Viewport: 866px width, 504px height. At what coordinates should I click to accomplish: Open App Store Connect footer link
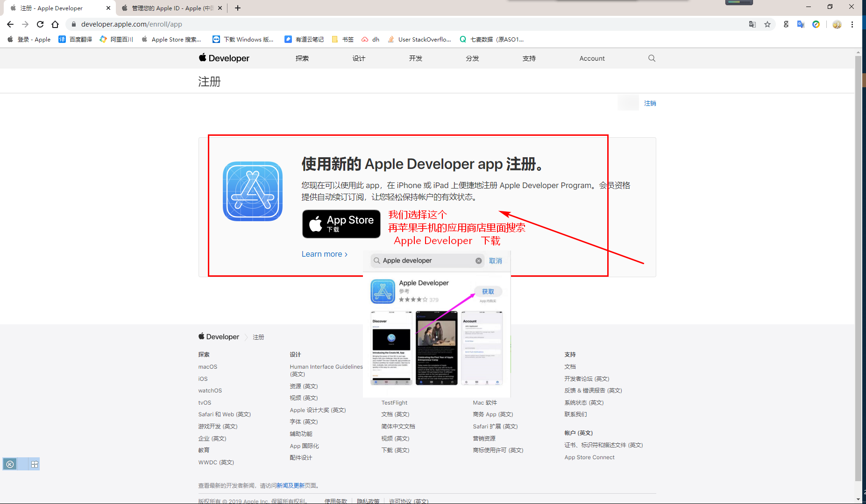pos(589,457)
